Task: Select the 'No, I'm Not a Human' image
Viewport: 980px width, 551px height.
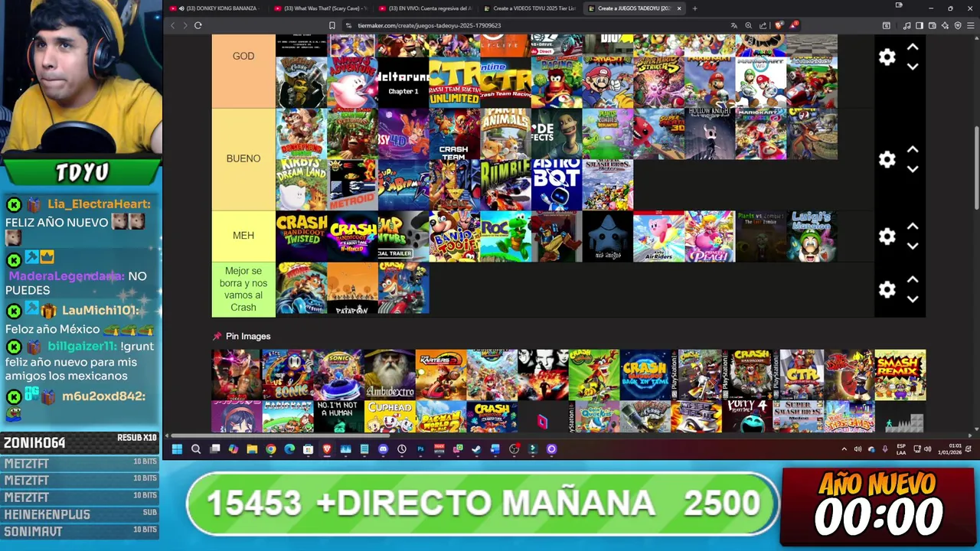Action: pyautogui.click(x=338, y=417)
